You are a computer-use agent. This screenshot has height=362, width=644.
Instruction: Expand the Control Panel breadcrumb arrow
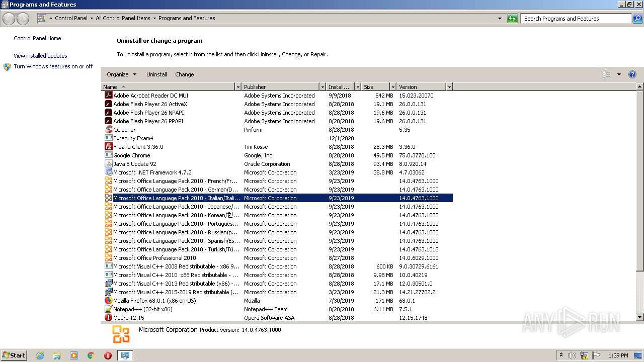(92, 19)
